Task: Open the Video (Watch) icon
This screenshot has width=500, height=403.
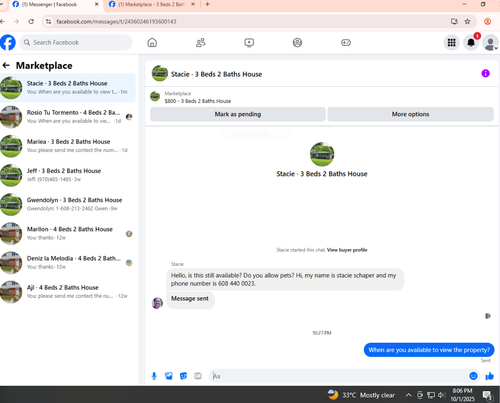Action: 249,42
